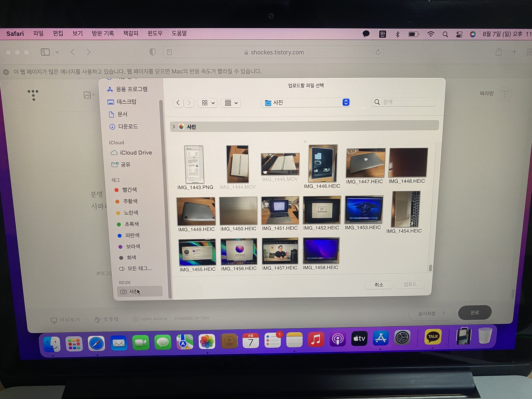Open the grouping options dropdown
This screenshot has width=532, height=399.
[231, 103]
